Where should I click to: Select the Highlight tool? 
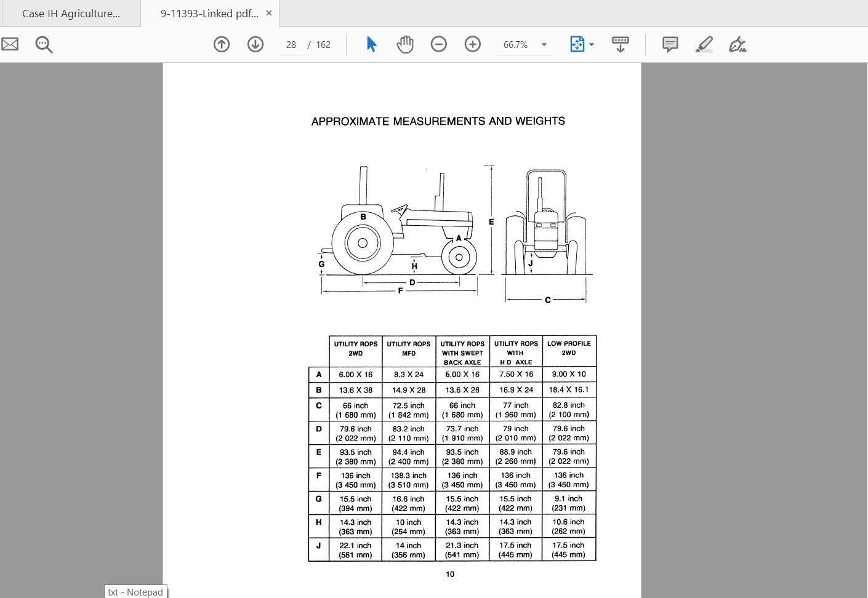pos(704,44)
